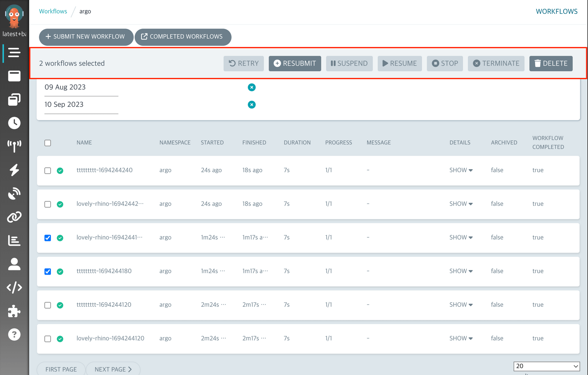Open Cron Workflows clock icon
This screenshot has height=375, width=588.
point(14,123)
